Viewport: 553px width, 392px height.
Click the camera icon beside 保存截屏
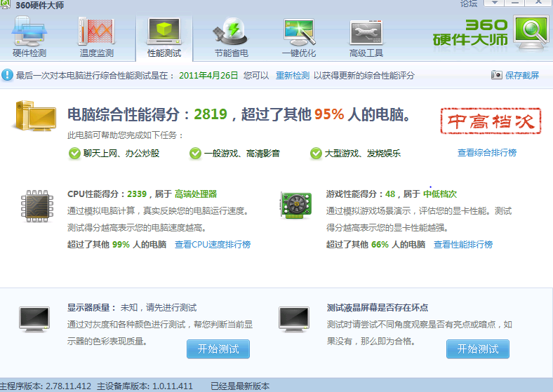497,75
